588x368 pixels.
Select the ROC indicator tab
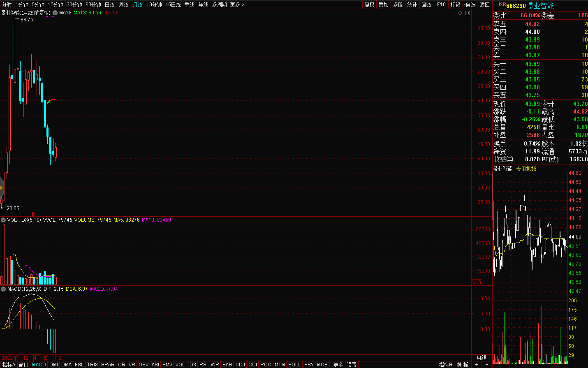(266, 365)
